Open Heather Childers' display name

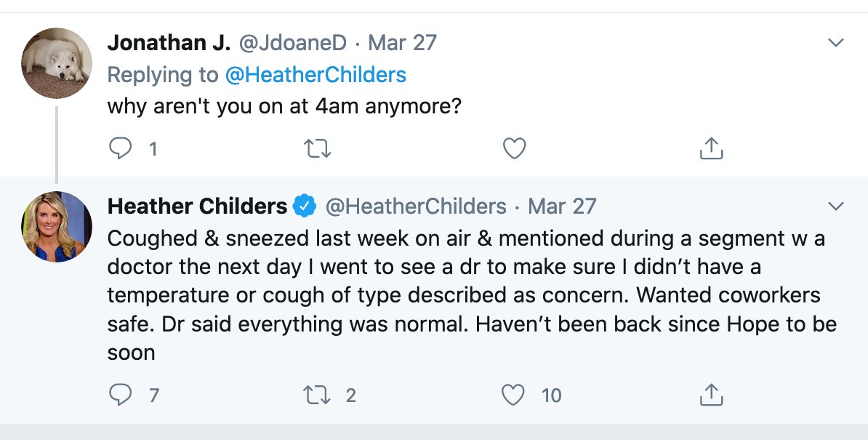pos(197,206)
